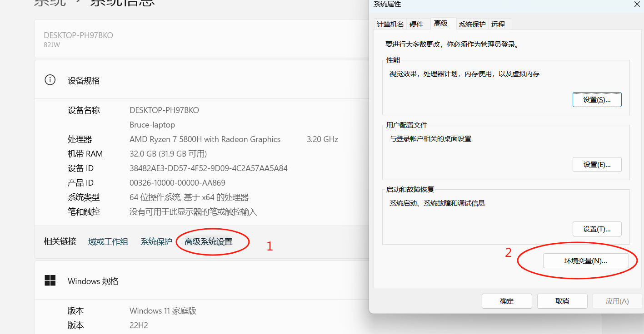Open the 域或工作组 link

pos(108,242)
